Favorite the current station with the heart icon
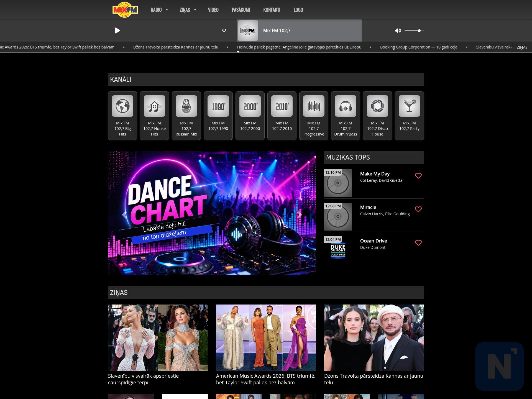Image resolution: width=532 pixels, height=399 pixels. [x=224, y=30]
